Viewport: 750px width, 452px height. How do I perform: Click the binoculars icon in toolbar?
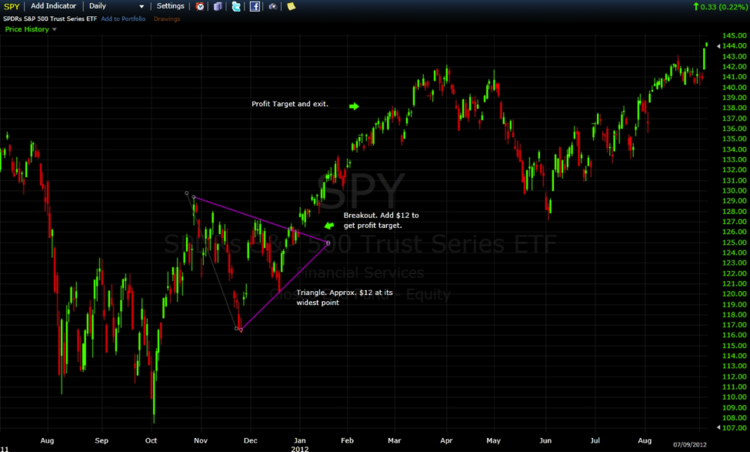point(272,6)
